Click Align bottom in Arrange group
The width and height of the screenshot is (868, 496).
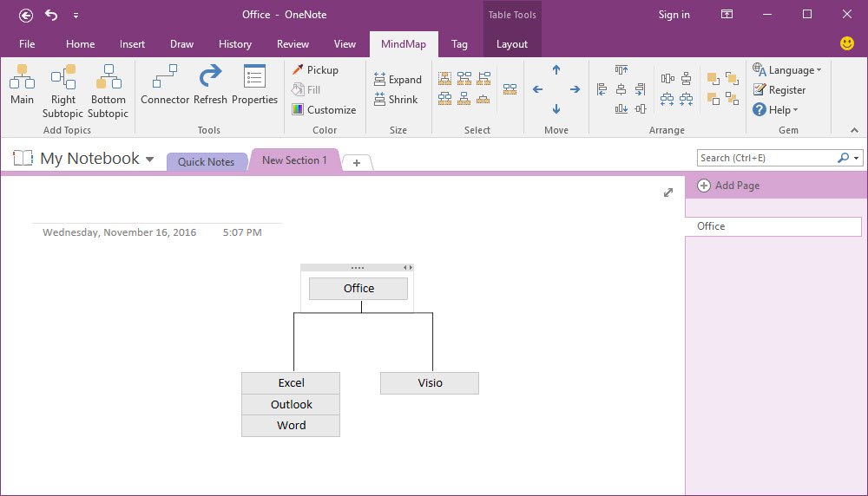621,109
